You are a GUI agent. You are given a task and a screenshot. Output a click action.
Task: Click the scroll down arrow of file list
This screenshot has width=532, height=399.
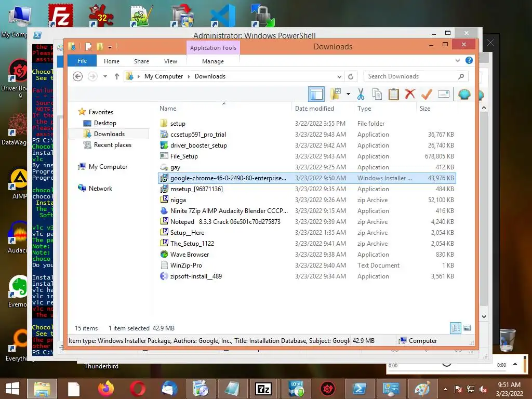tap(484, 316)
